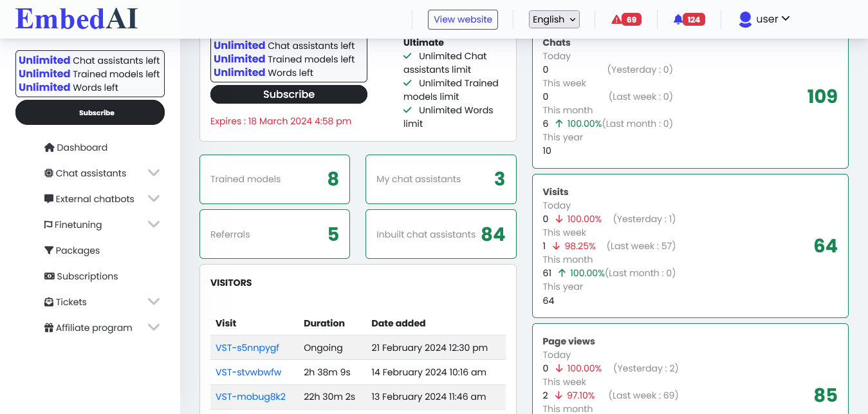The height and width of the screenshot is (414, 868).
Task: Select Finetuning sidebar item
Action: coord(78,225)
